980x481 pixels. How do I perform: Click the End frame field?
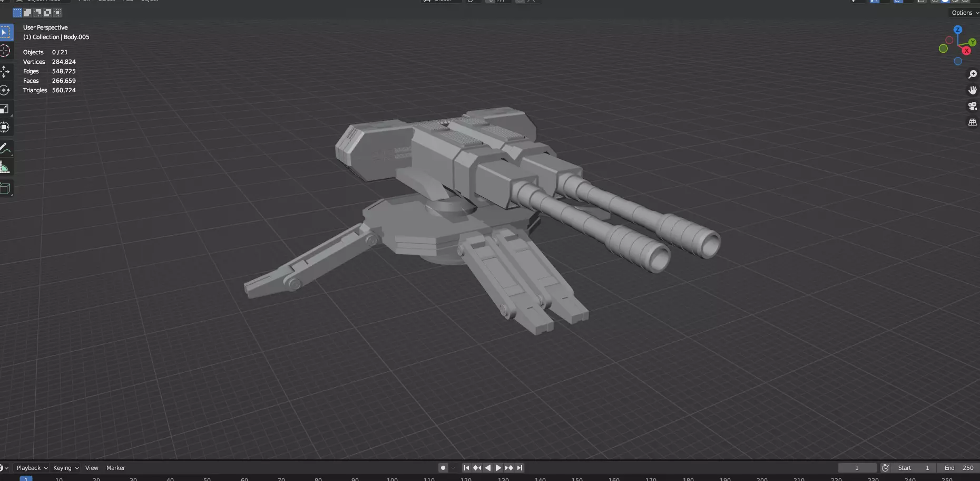tap(958, 468)
